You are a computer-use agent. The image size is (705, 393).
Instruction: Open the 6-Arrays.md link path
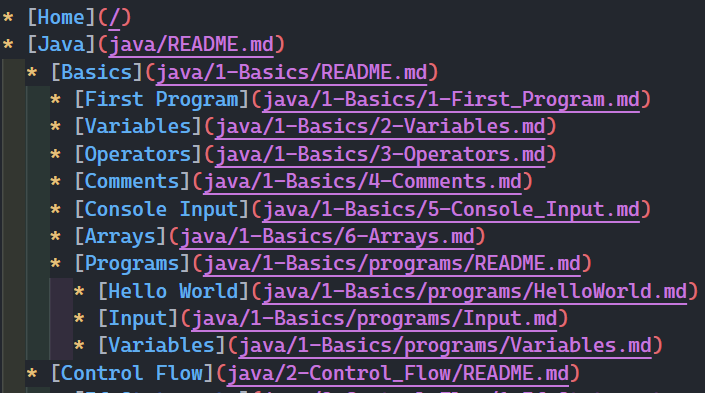pyautogui.click(x=327, y=237)
